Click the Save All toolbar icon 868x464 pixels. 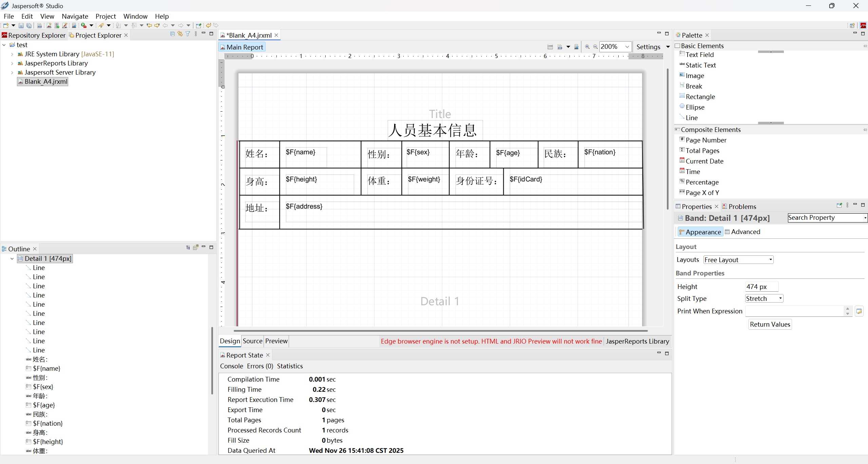coord(29,25)
